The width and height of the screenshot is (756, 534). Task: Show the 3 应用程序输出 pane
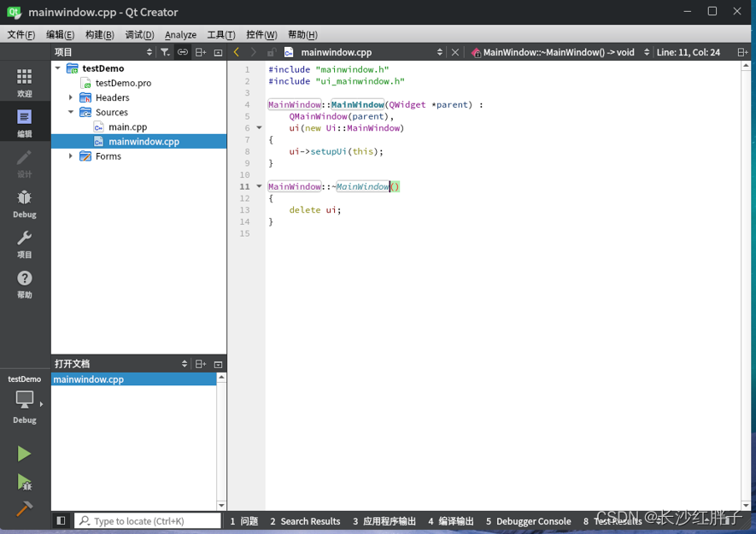384,521
